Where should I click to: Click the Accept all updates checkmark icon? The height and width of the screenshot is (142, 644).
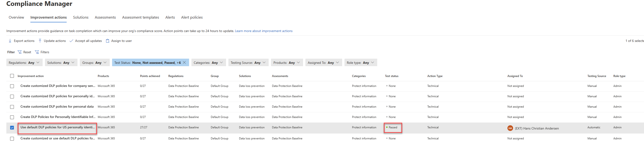(71, 41)
